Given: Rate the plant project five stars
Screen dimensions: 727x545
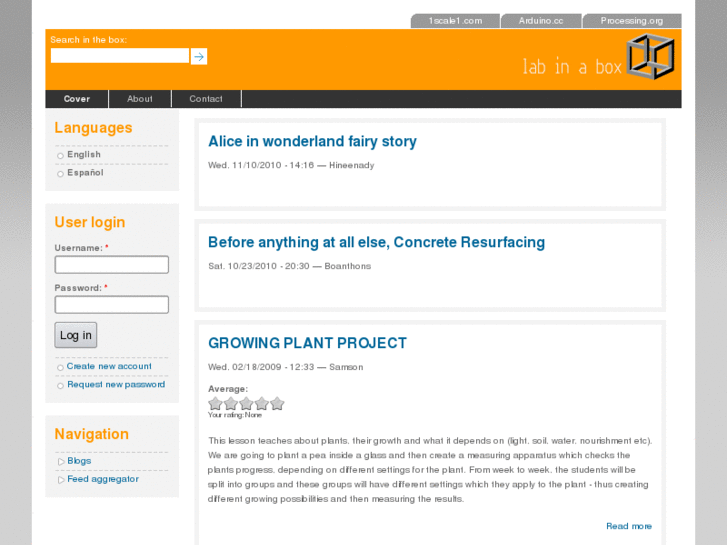Looking at the screenshot, I should pyautogui.click(x=277, y=404).
